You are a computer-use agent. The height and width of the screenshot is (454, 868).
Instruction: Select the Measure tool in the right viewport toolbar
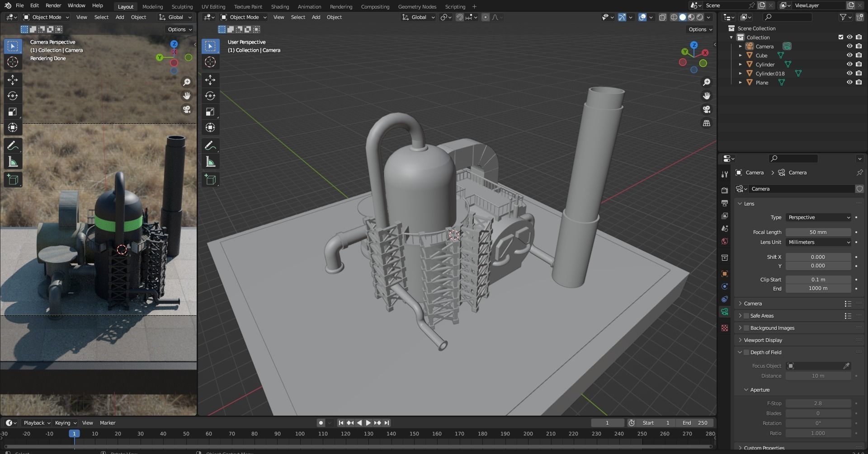pos(210,162)
